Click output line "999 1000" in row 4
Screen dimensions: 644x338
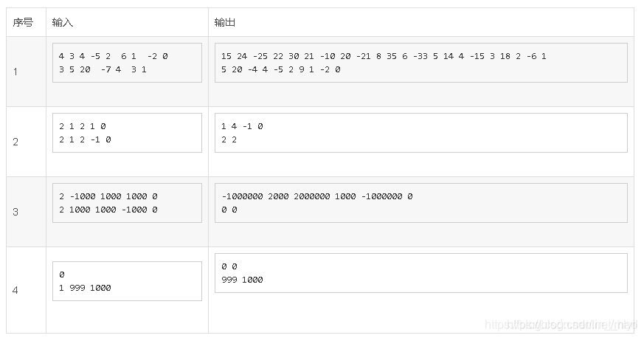click(242, 280)
